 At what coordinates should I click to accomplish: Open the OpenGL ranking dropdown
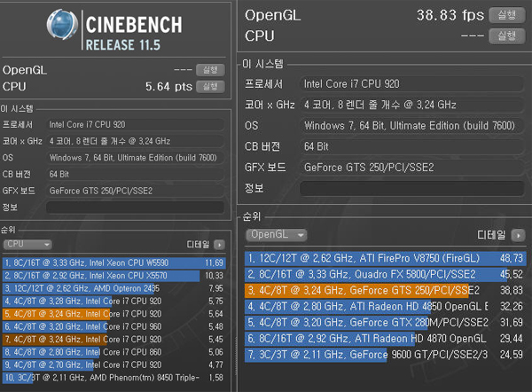277,234
